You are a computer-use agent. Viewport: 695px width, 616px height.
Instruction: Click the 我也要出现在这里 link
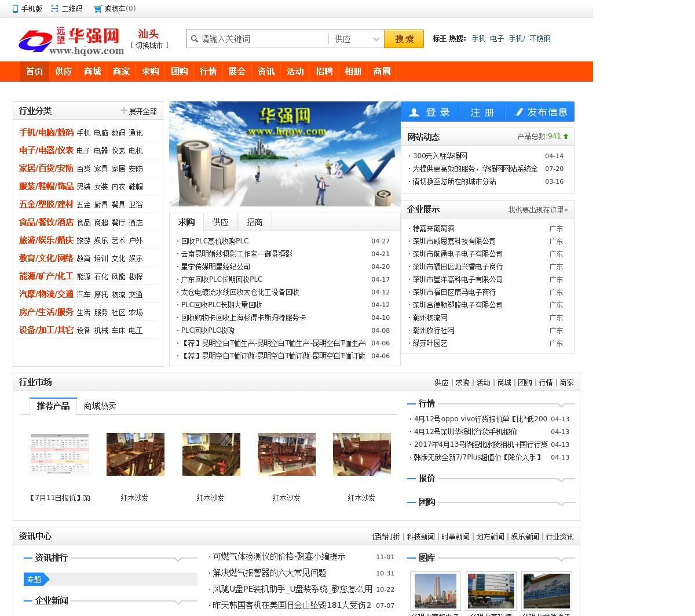click(x=538, y=210)
